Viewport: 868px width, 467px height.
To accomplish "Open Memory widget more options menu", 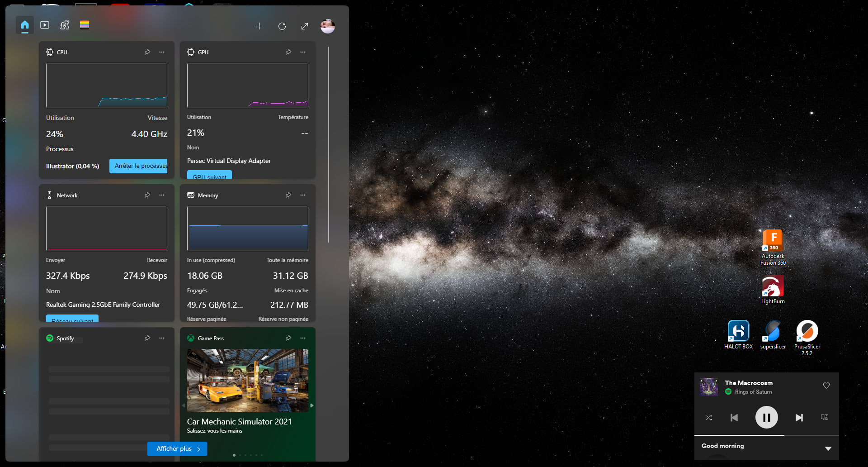I will point(303,195).
